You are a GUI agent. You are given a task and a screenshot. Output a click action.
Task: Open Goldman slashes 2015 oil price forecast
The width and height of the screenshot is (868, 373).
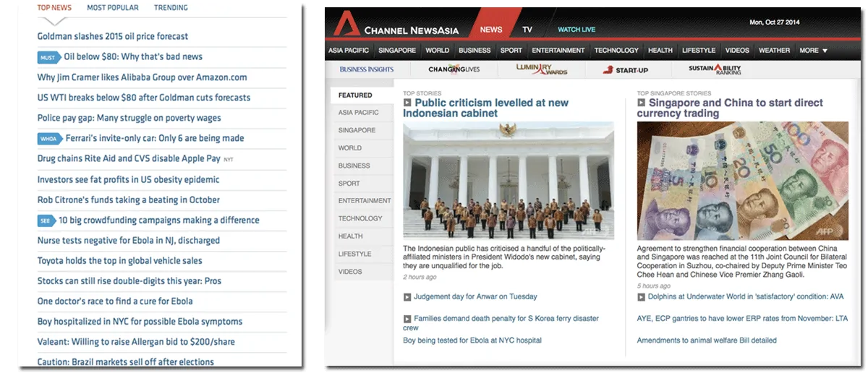pos(113,36)
